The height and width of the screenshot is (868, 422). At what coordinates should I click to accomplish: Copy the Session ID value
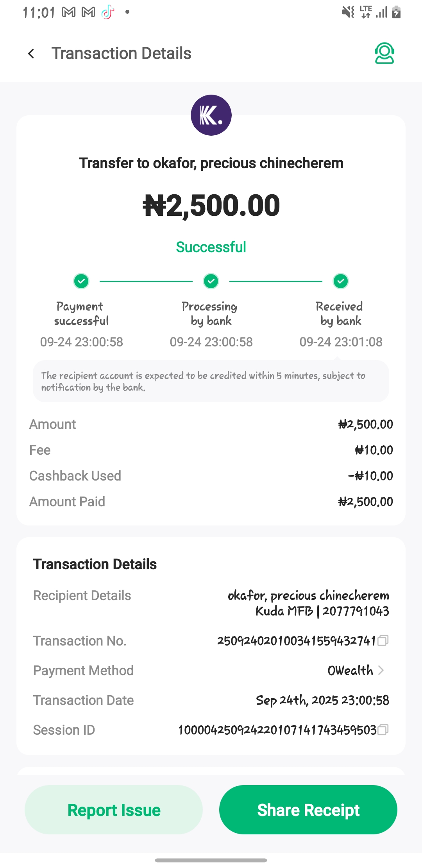coord(383,730)
